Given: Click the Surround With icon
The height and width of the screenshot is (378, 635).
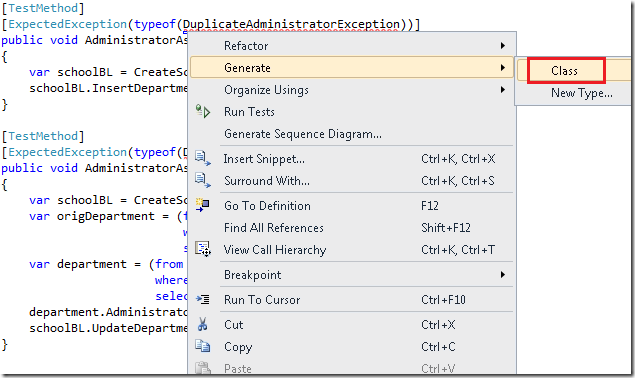Looking at the screenshot, I should tap(203, 180).
